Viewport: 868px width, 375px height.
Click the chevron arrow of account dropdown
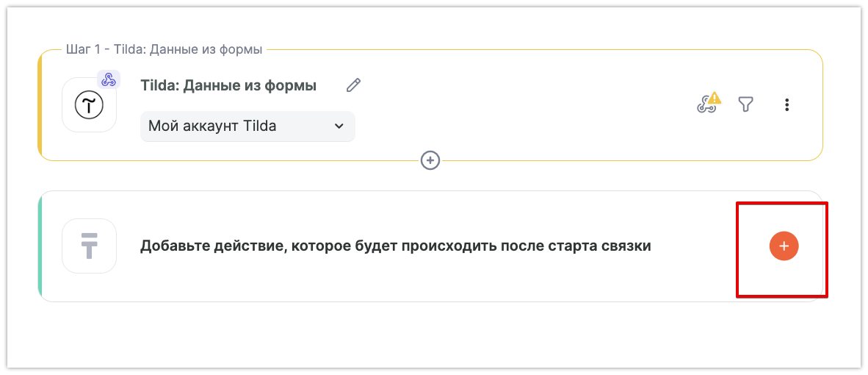click(339, 126)
